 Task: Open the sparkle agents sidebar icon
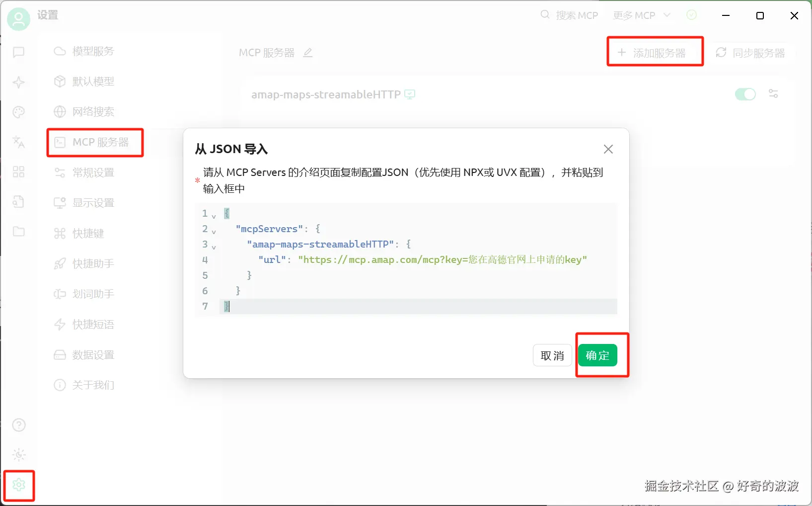coord(19,82)
